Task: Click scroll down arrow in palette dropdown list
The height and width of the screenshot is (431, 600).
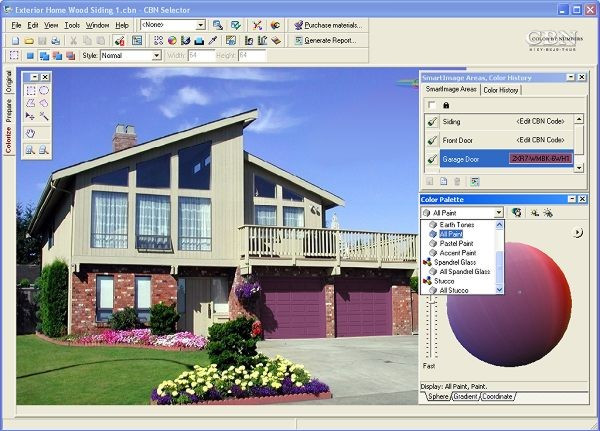Action: click(499, 290)
